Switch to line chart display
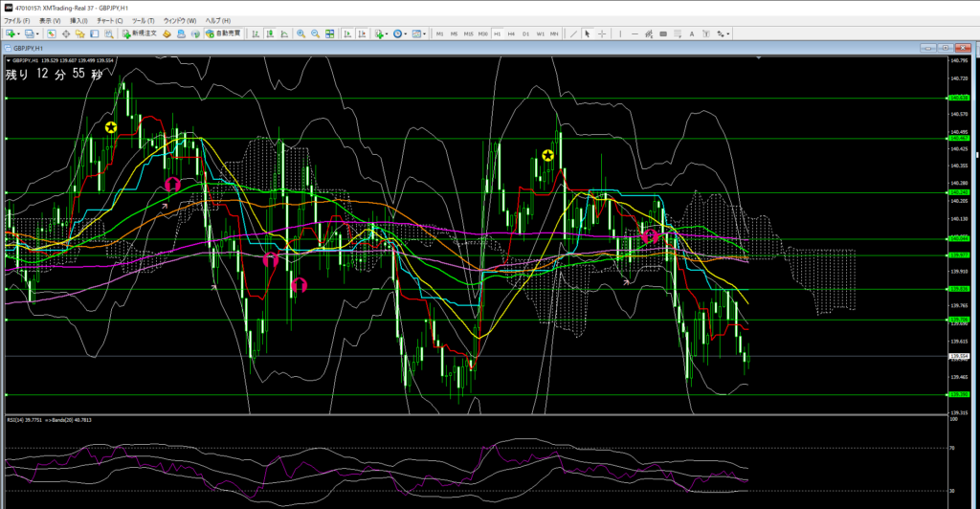Image resolution: width=980 pixels, height=509 pixels. pyautogui.click(x=284, y=33)
